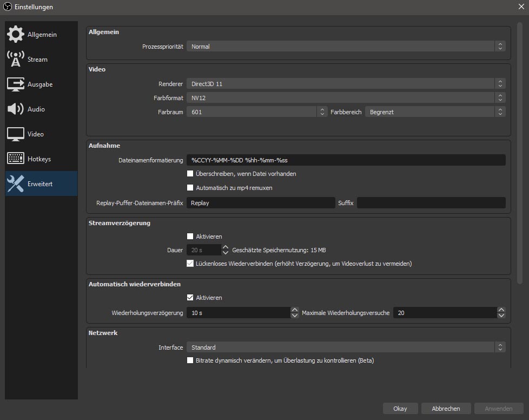This screenshot has width=529, height=420.
Task: Click the Audio speaker icon
Action: click(16, 109)
